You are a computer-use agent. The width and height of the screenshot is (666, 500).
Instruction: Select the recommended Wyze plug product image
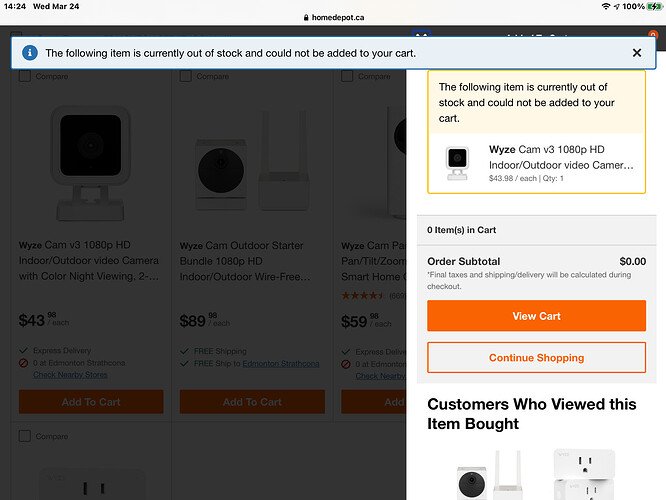click(x=584, y=474)
